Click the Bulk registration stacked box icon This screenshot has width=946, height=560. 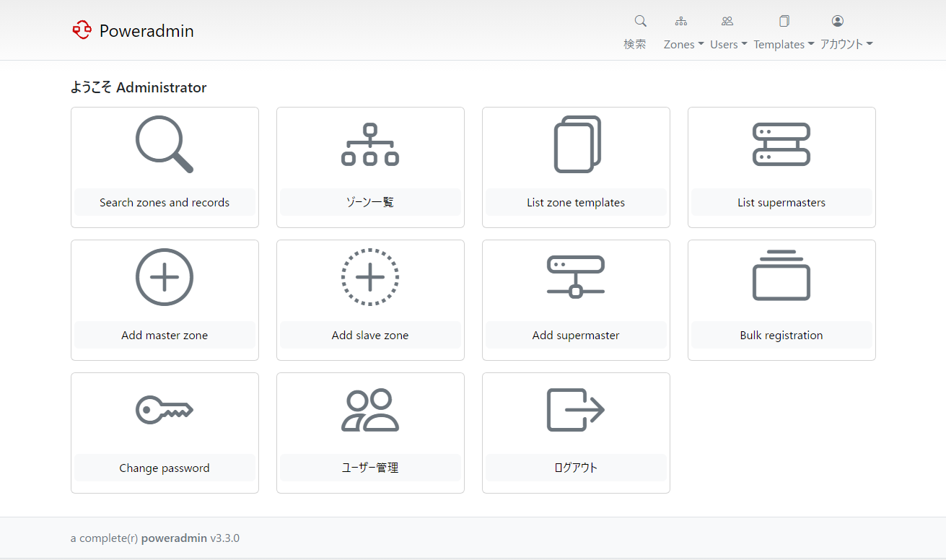point(781,275)
